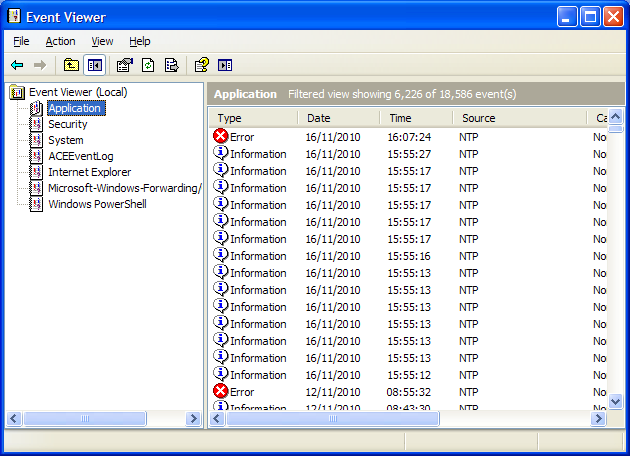Sort by the Date column header
This screenshot has width=630, height=456.
pyautogui.click(x=339, y=118)
